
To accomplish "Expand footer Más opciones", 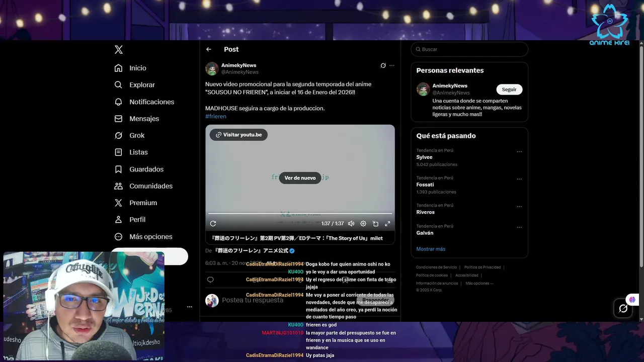I will tap(479, 284).
